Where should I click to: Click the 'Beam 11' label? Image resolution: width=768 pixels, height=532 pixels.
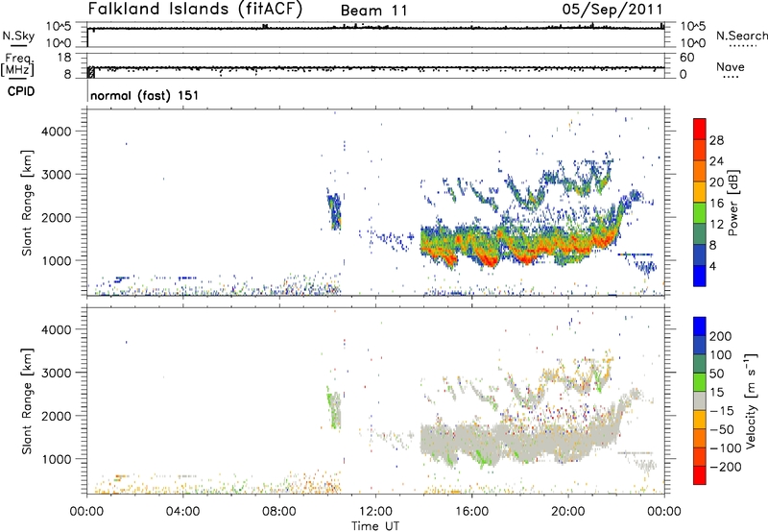(374, 11)
